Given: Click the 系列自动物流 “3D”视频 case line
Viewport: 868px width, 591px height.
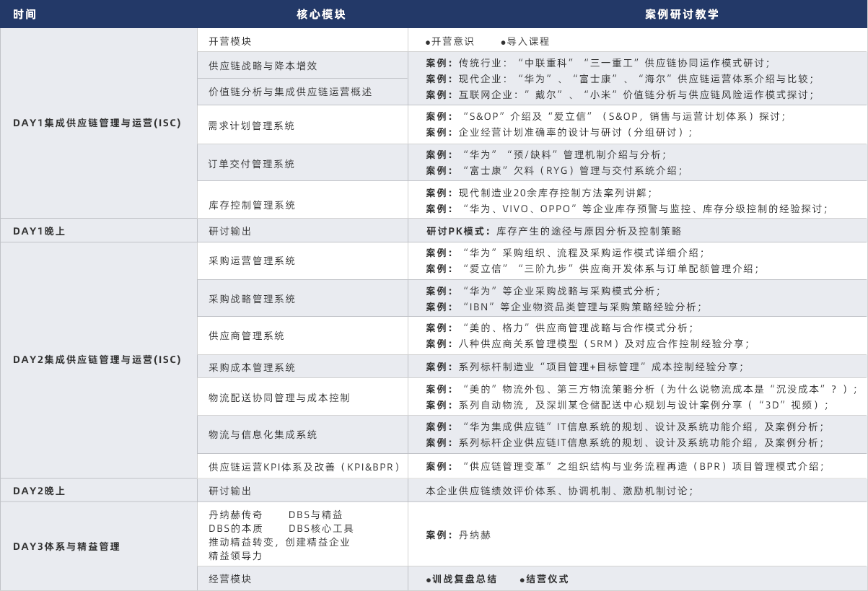Looking at the screenshot, I should click(628, 405).
